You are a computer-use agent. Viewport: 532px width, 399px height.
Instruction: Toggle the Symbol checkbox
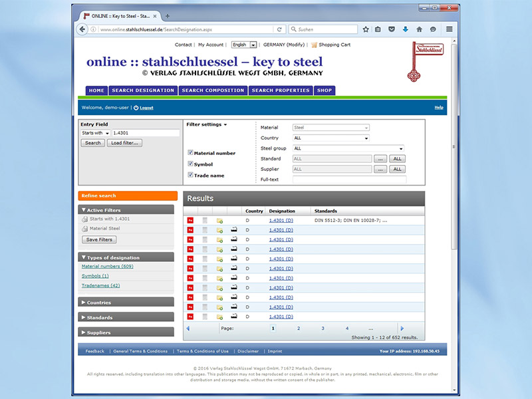[x=190, y=164]
